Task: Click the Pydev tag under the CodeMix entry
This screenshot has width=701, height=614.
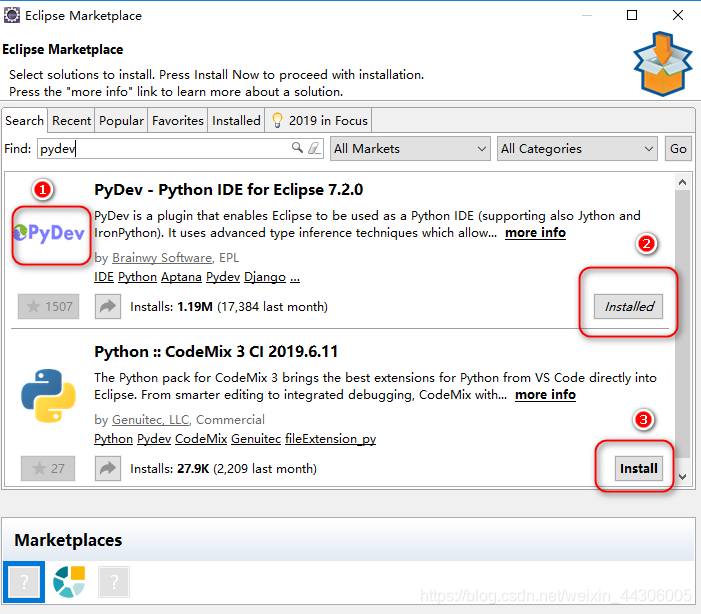Action: coord(154,439)
